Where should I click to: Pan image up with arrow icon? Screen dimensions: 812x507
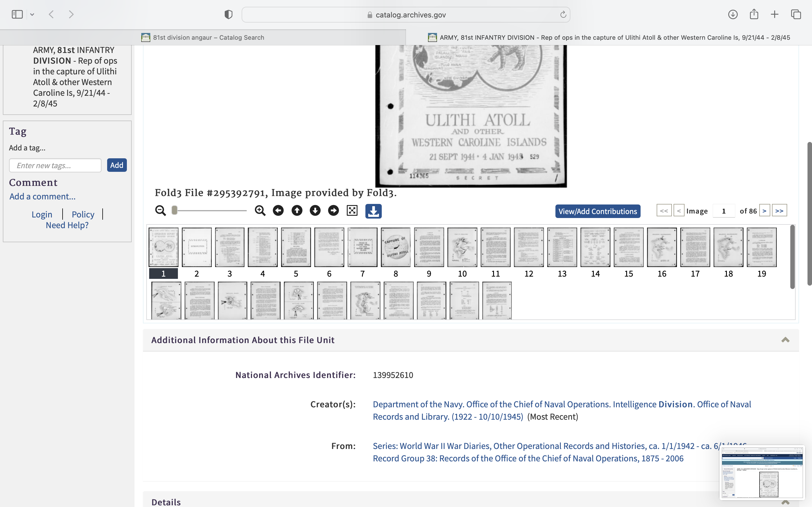coord(297,211)
